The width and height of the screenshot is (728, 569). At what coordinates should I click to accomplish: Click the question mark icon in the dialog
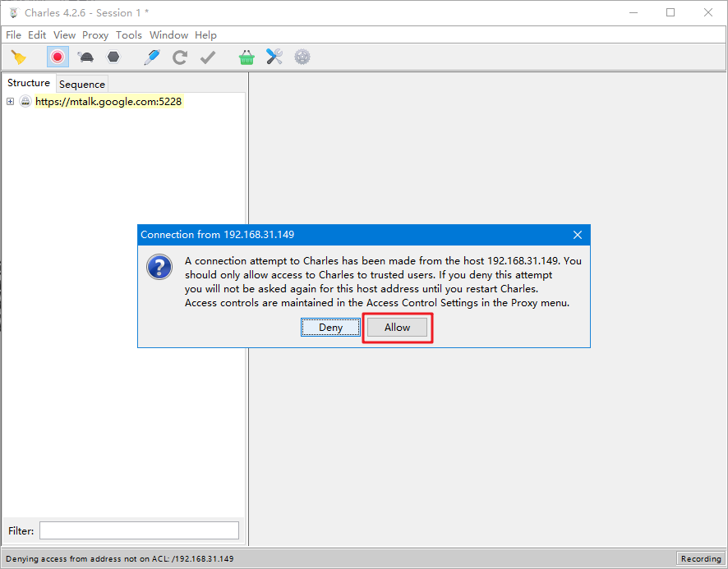pos(159,267)
